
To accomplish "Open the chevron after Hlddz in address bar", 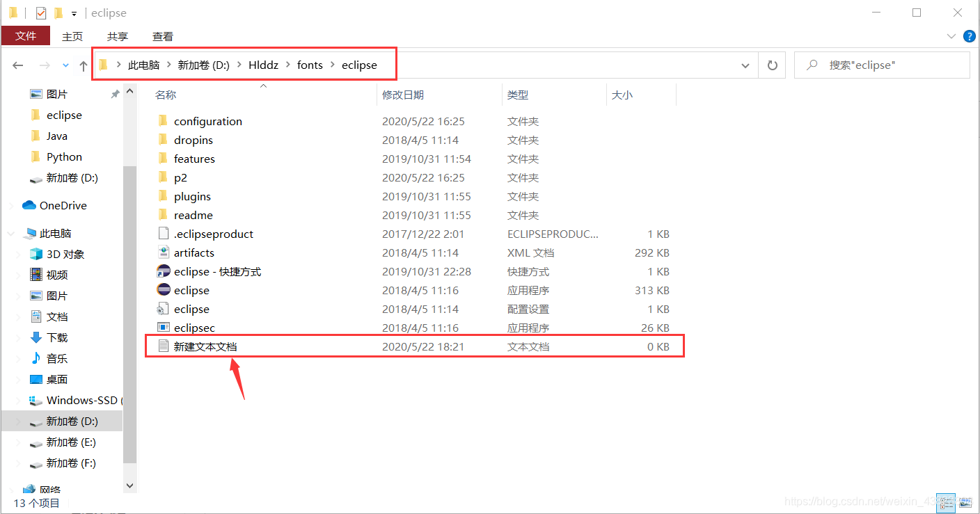I will [287, 65].
